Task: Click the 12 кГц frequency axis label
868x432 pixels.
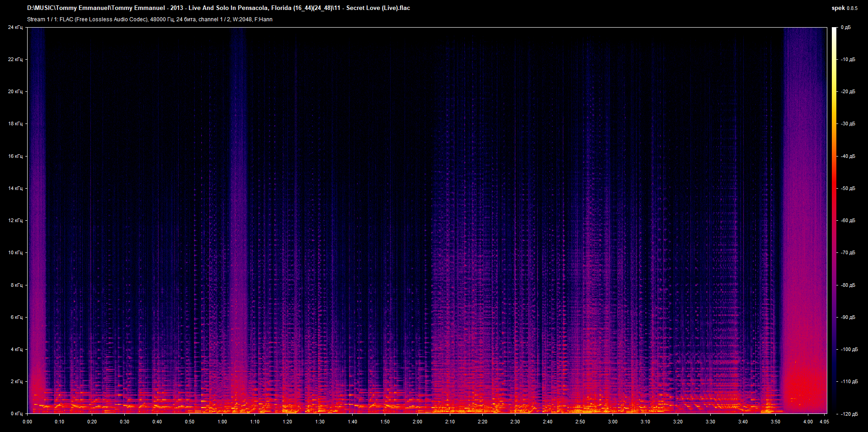Action: click(15, 221)
